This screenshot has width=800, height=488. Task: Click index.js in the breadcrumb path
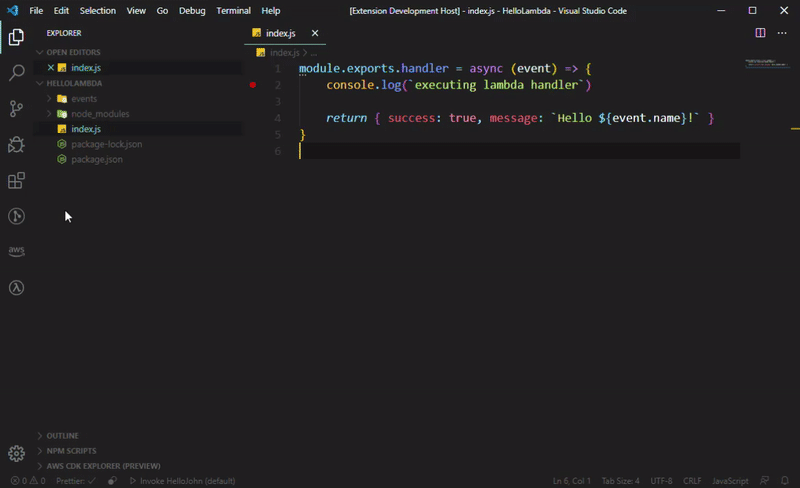coord(284,53)
